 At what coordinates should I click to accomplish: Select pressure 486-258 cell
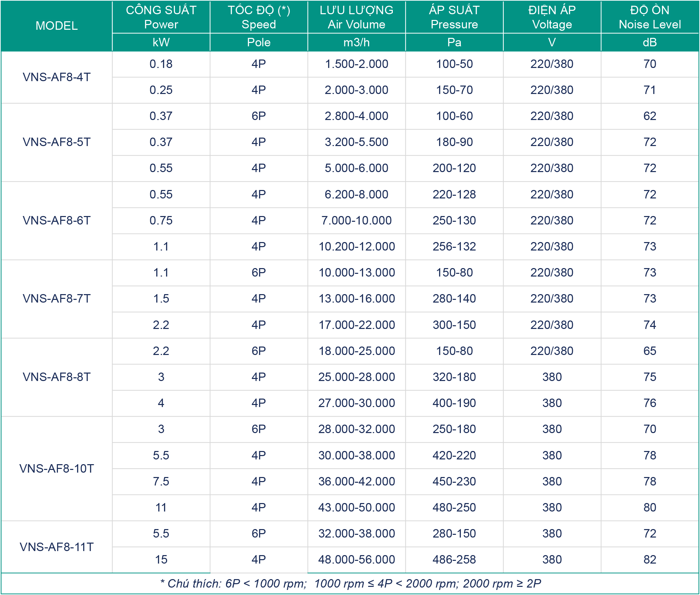454,560
